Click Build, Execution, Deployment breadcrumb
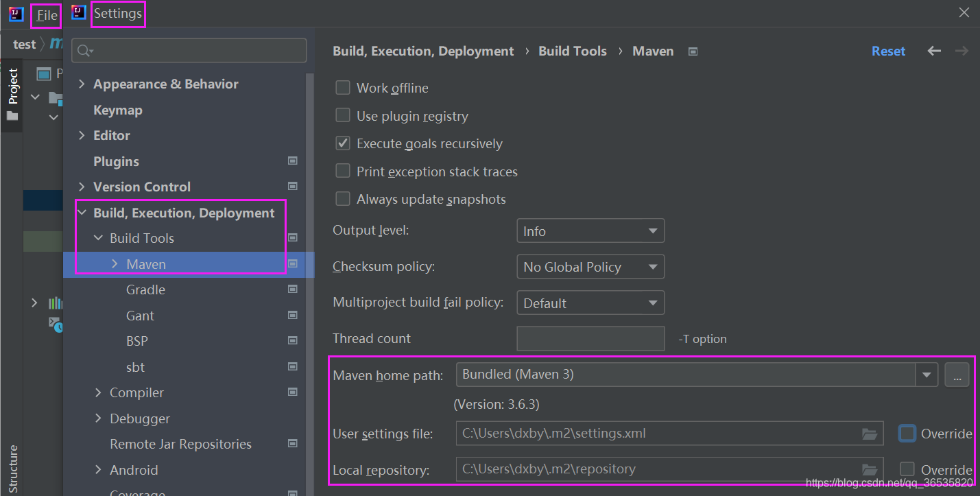980x496 pixels. point(423,51)
